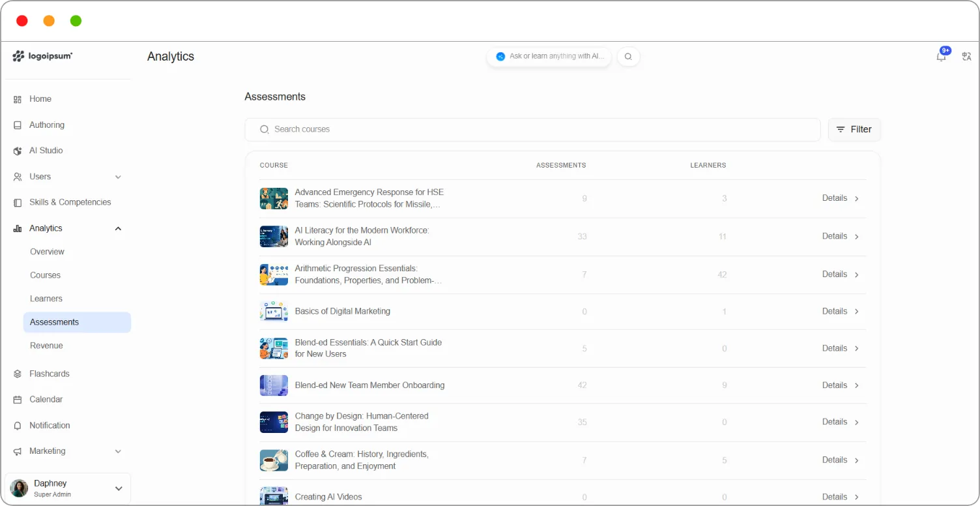980x506 pixels.
Task: Click the Blend-ed Essentials course thumbnail
Action: coord(274,348)
